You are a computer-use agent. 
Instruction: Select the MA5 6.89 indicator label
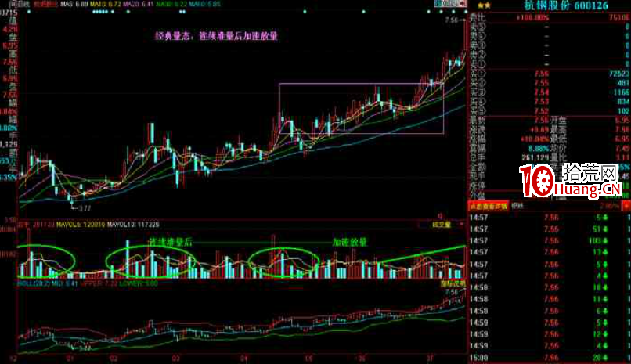click(74, 5)
